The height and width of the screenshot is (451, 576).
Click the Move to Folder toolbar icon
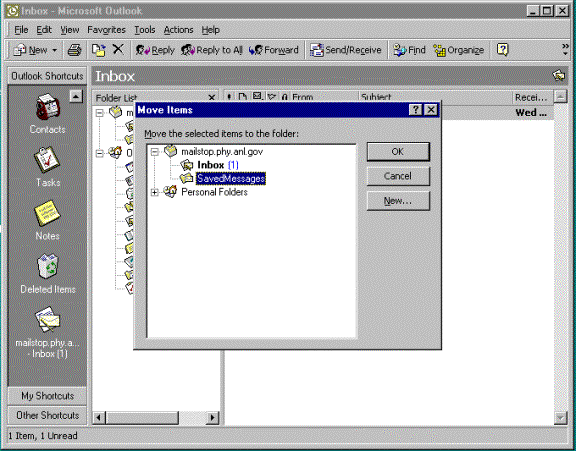click(98, 50)
